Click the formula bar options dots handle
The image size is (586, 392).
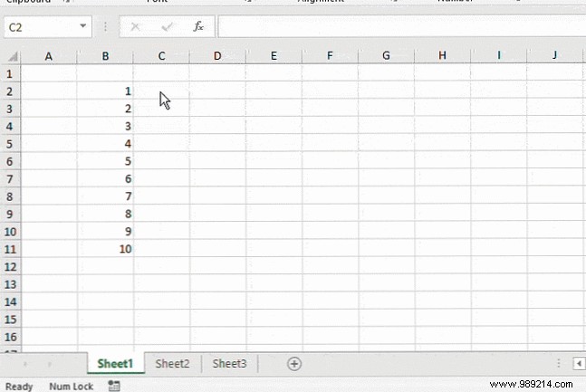coord(105,26)
